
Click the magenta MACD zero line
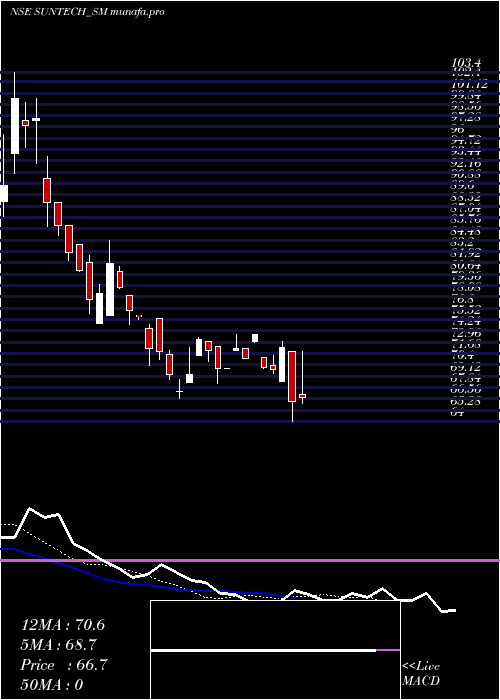click(x=250, y=560)
